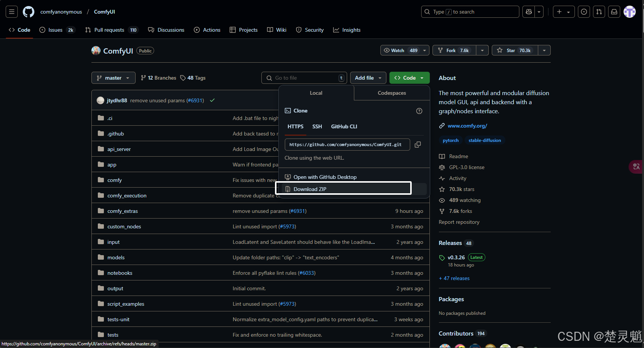
Task: Click the Go to file search field
Action: point(304,78)
